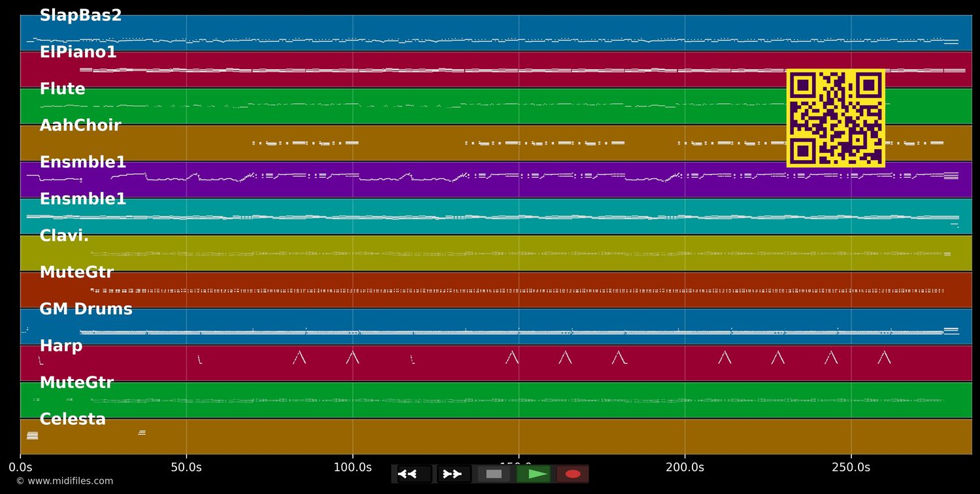Select the ElPiano1 track label
Image resolution: width=980 pixels, height=494 pixels.
(78, 52)
